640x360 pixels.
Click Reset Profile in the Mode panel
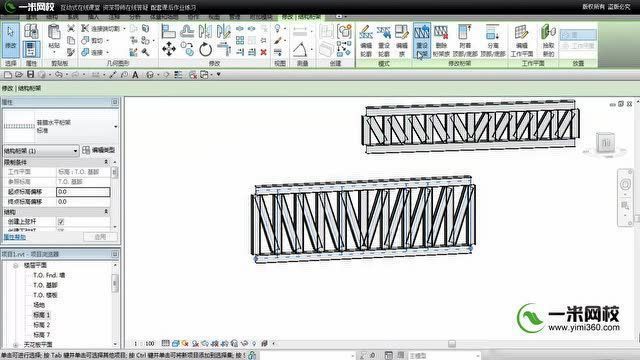point(384,41)
